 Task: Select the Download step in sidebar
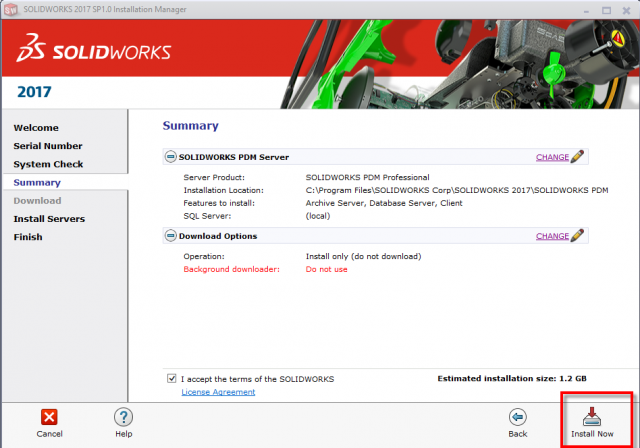37,200
